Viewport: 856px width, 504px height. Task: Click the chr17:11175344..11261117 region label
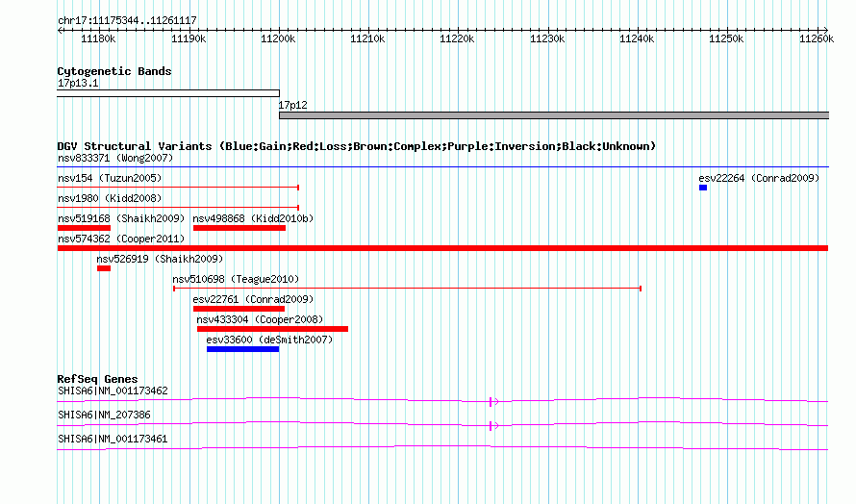[x=127, y=21]
